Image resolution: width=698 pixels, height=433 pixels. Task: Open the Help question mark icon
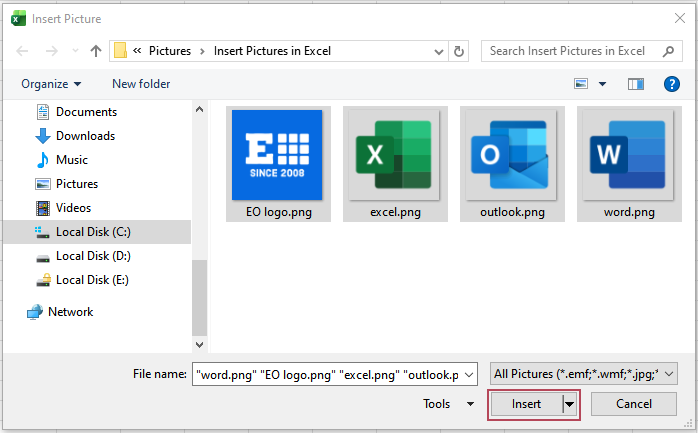671,84
